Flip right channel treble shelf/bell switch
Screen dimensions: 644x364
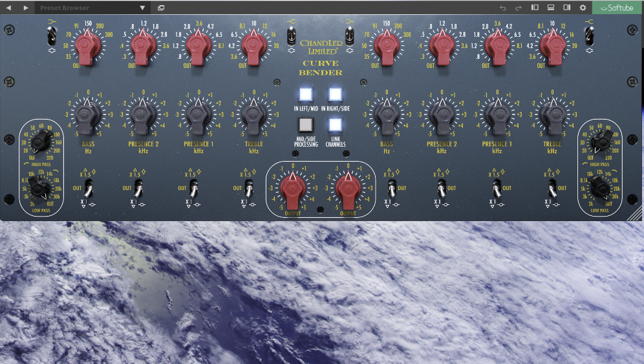[x=590, y=36]
